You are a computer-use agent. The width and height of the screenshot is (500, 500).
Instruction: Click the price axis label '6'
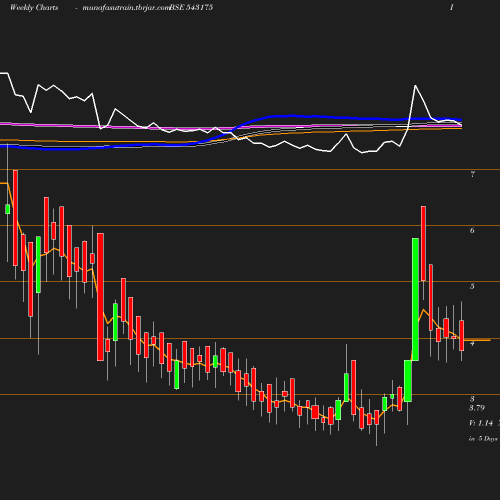point(472,230)
